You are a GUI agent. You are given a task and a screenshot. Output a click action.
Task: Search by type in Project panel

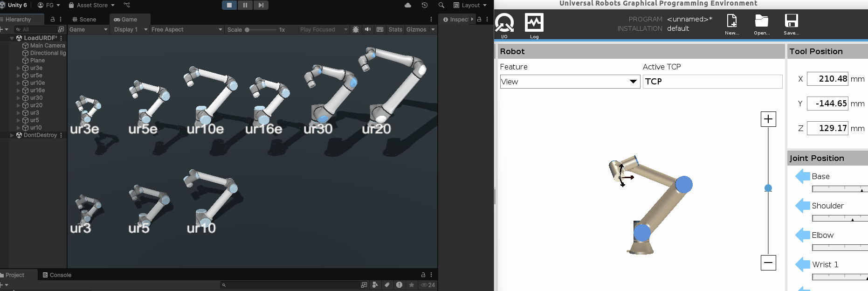click(364, 285)
